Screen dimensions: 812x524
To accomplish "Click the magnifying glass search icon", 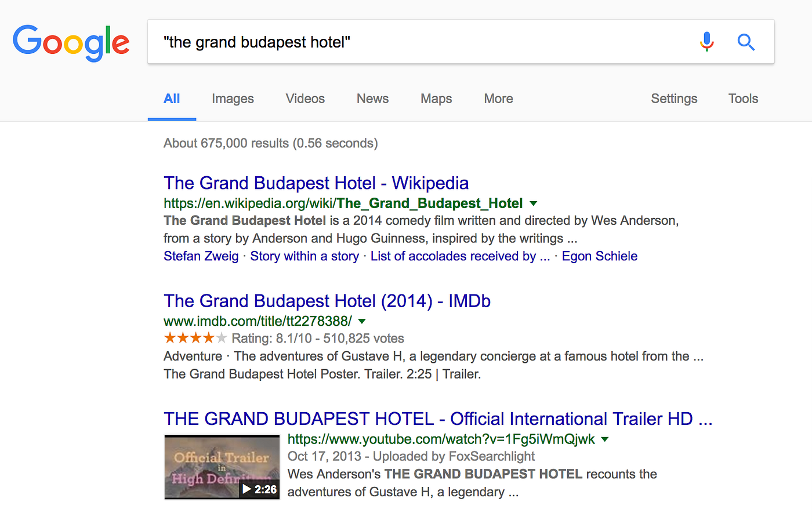I will pos(746,42).
